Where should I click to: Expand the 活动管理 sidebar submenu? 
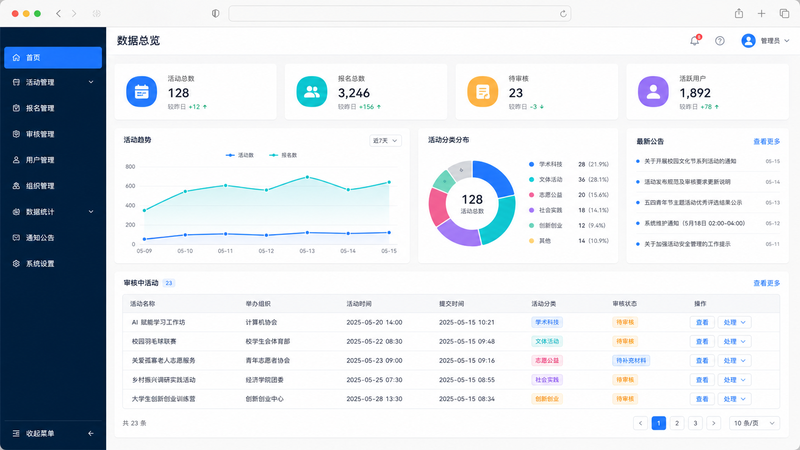pyautogui.click(x=53, y=82)
